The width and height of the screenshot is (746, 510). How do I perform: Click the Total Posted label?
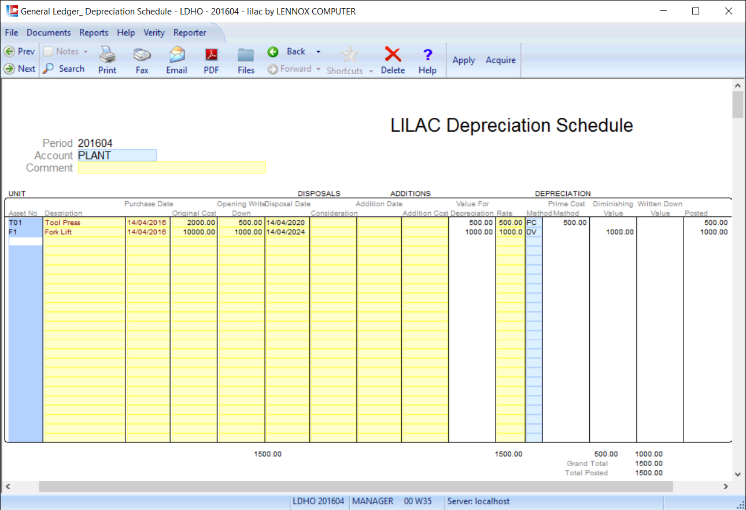586,473
